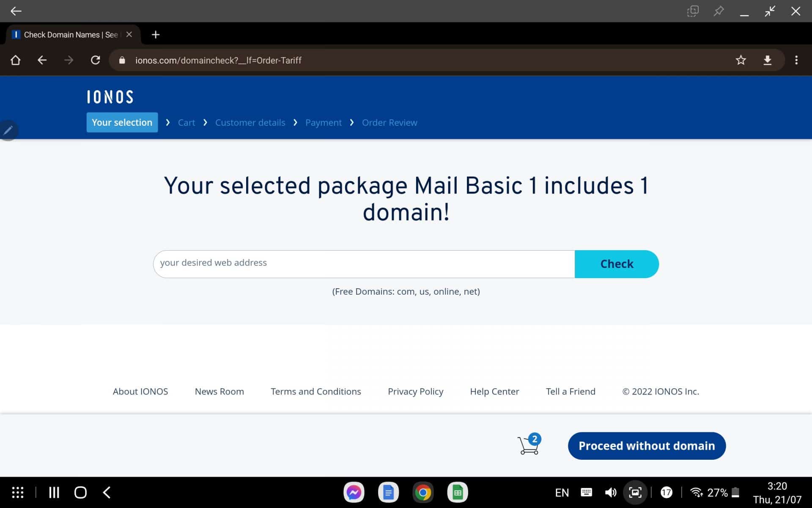Click Proceed without domain
The height and width of the screenshot is (508, 812).
(x=646, y=445)
